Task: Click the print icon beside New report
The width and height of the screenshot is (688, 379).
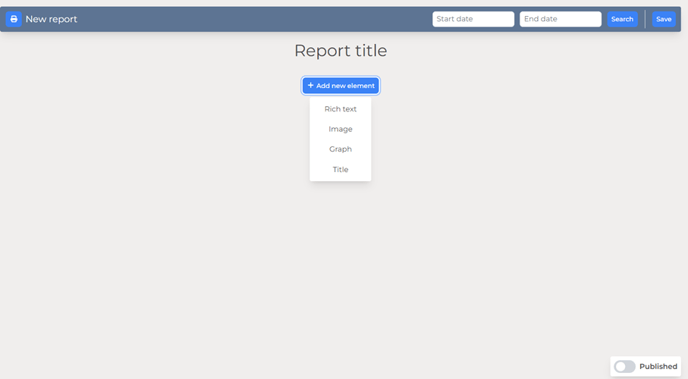Action: (x=14, y=19)
